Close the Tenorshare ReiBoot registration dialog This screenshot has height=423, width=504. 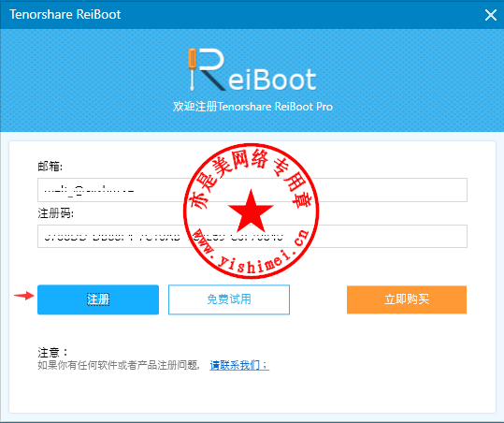(491, 15)
